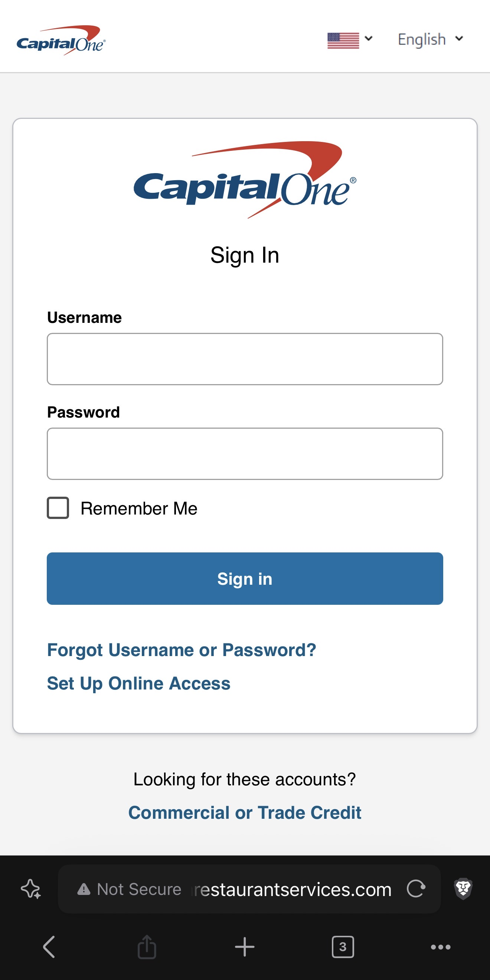Check the Remember Me checkbox
This screenshot has width=490, height=980.
(58, 508)
